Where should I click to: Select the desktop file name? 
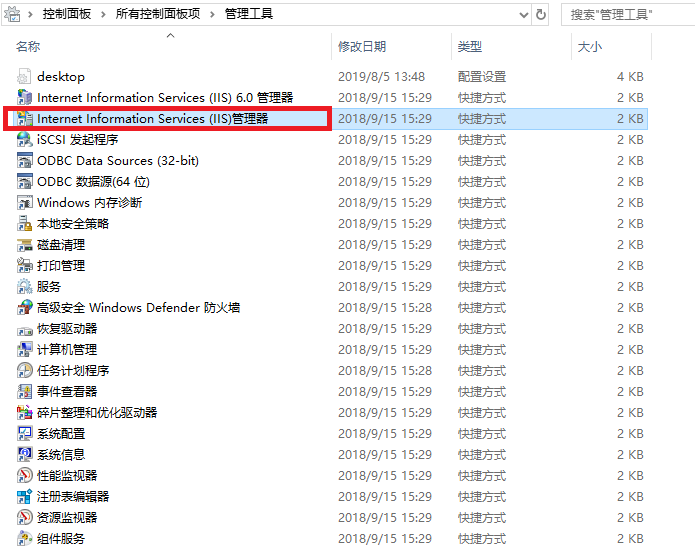[61, 77]
